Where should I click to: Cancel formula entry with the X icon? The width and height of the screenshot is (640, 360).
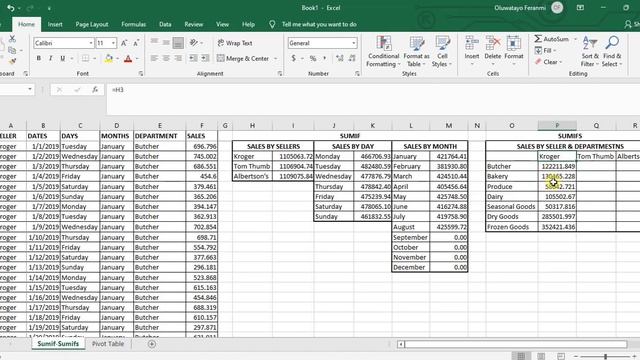click(x=59, y=89)
